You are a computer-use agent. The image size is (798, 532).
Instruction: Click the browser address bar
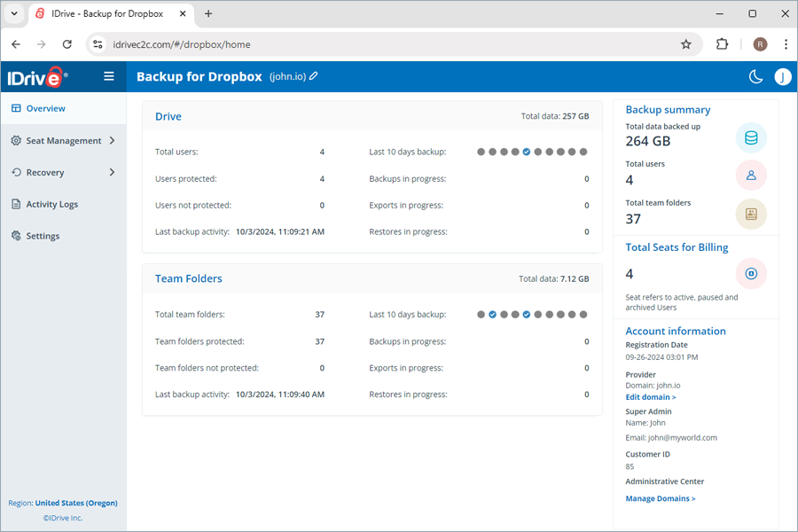(x=266, y=43)
